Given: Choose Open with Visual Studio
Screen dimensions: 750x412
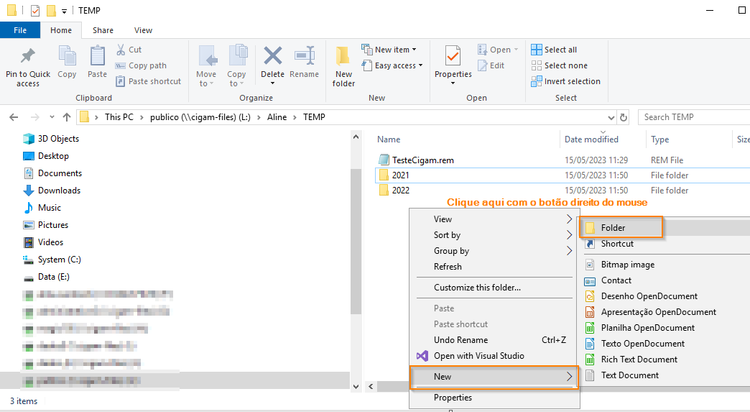Looking at the screenshot, I should [x=495, y=356].
